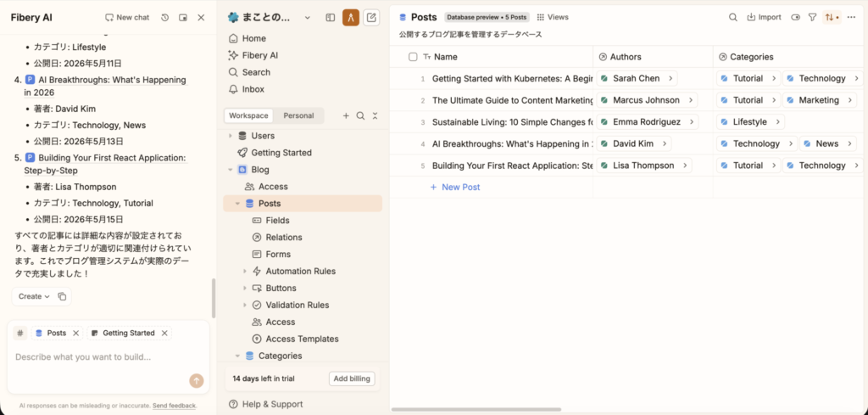Click the Categories column header

788,57
